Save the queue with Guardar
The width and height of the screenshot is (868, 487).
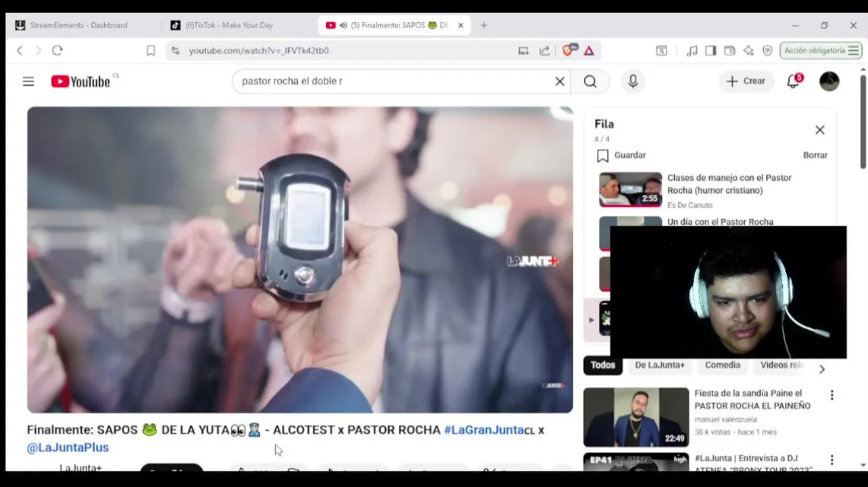click(x=621, y=156)
